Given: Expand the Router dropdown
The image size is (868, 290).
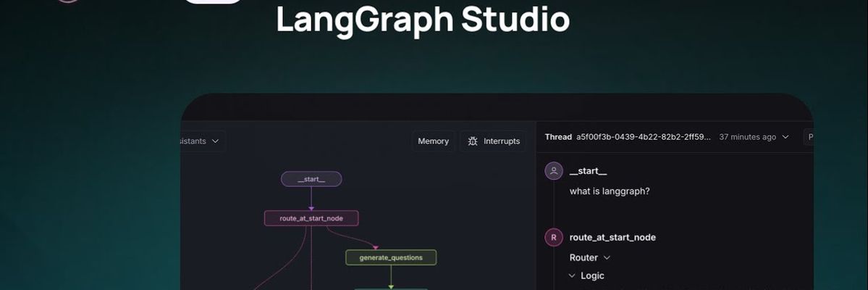Looking at the screenshot, I should (590, 257).
